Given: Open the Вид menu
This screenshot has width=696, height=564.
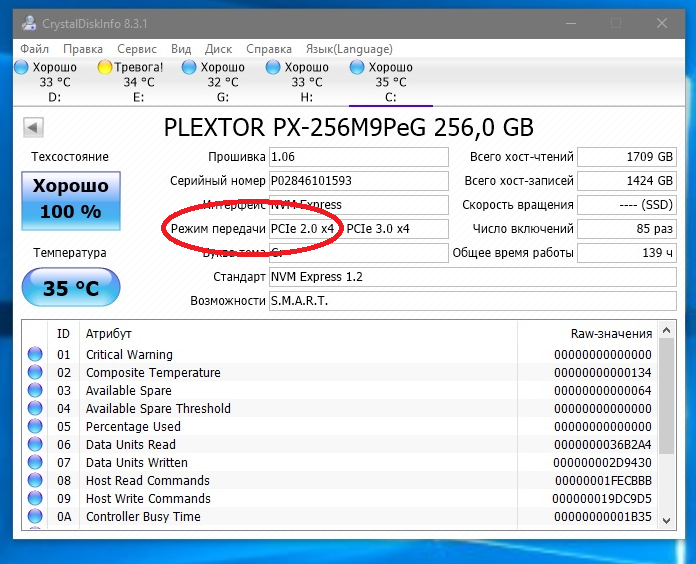Looking at the screenshot, I should (x=181, y=49).
